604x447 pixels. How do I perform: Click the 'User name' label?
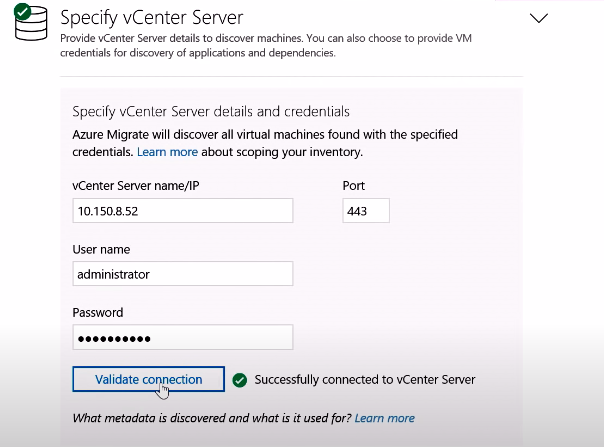tap(101, 249)
